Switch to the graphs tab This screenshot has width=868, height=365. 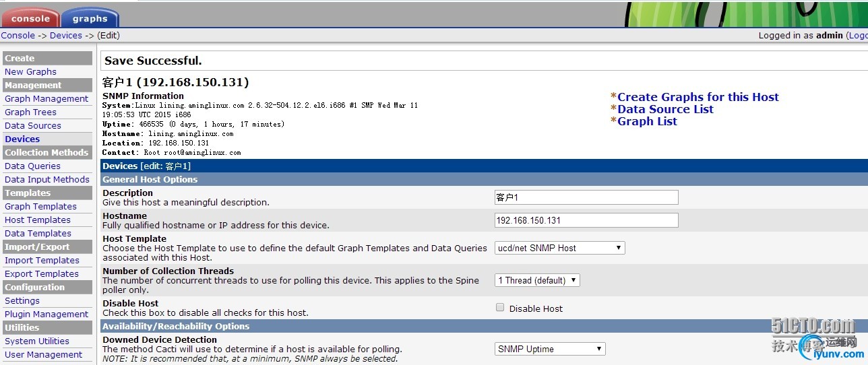90,18
